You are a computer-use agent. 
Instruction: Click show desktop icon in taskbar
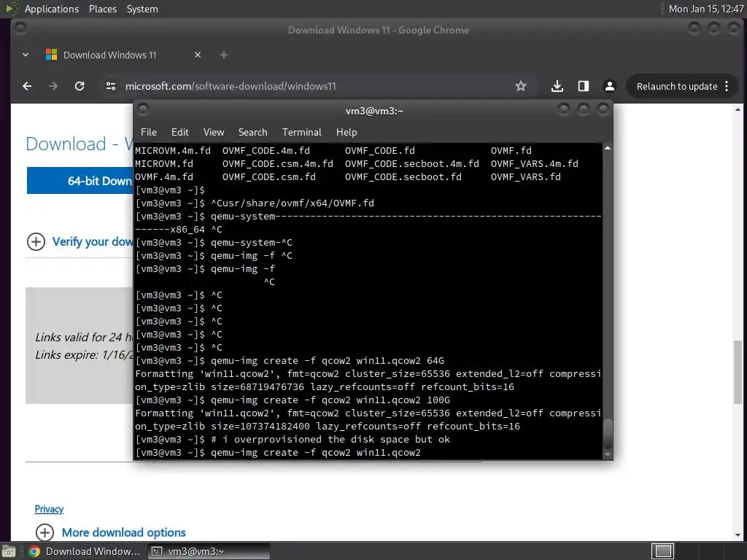[9, 551]
